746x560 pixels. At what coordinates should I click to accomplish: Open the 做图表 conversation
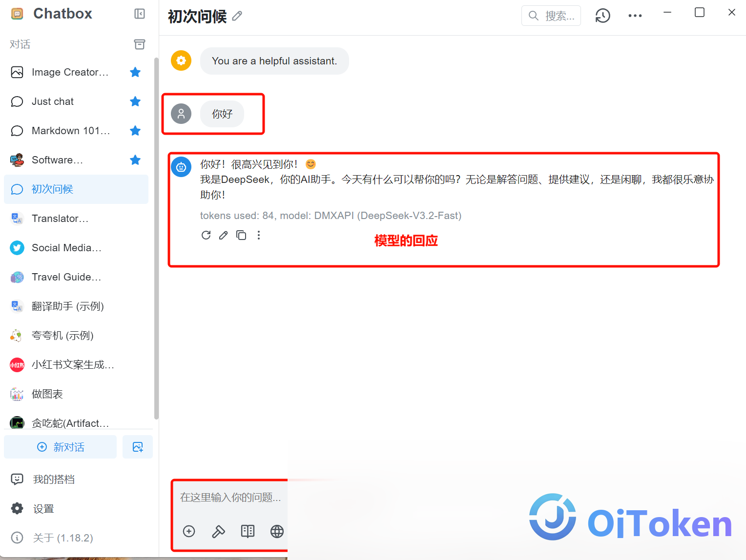(x=76, y=394)
